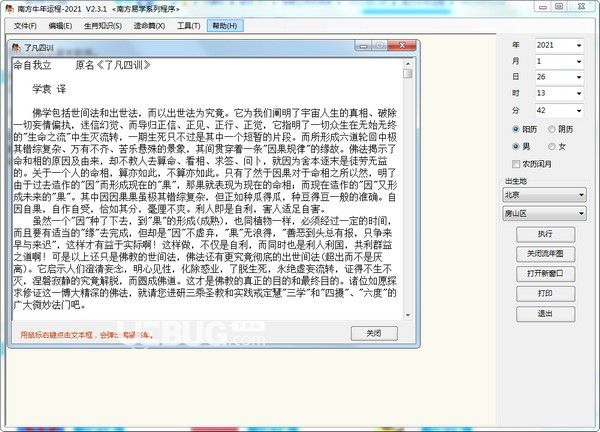Open the 造命篇(X) menu
This screenshot has width=600, height=432.
pos(149,26)
